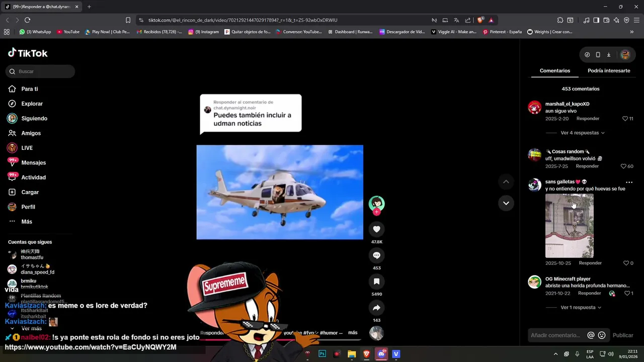Bookmark this page via address bar icon

coord(128,20)
